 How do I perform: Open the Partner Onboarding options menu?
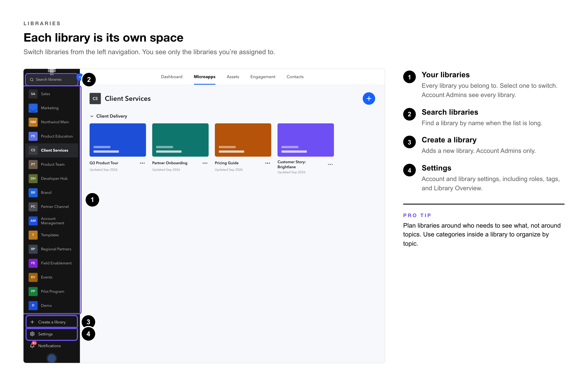tap(205, 163)
